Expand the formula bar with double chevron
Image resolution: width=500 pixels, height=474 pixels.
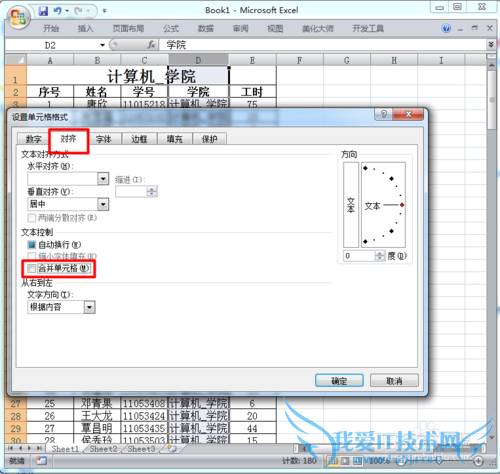click(491, 44)
